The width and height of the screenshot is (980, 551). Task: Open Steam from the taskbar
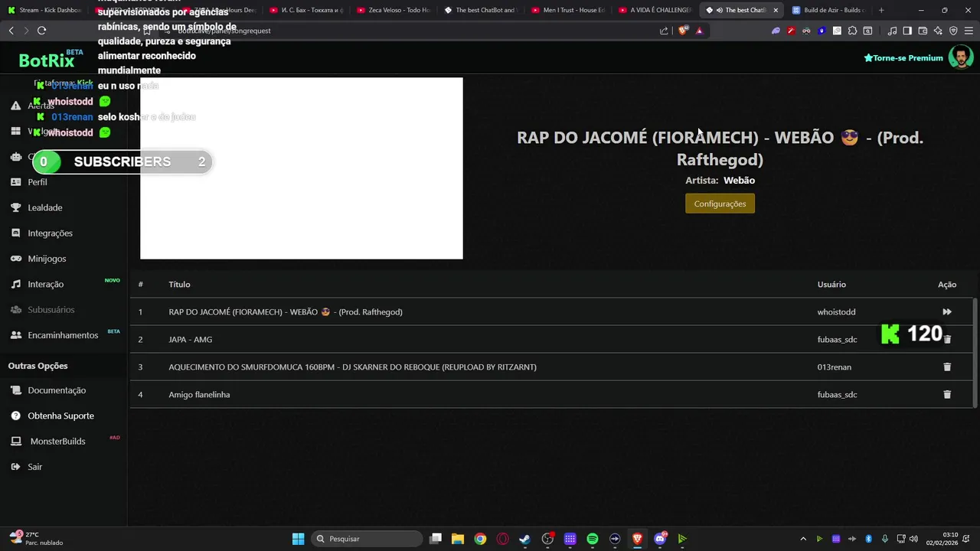524,539
